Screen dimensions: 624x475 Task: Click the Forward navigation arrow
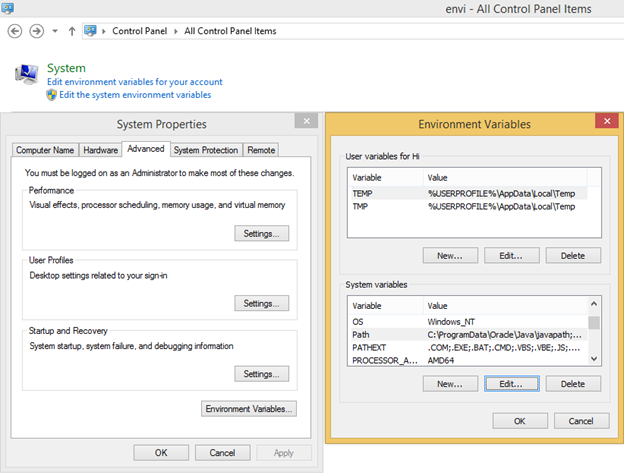coord(37,31)
